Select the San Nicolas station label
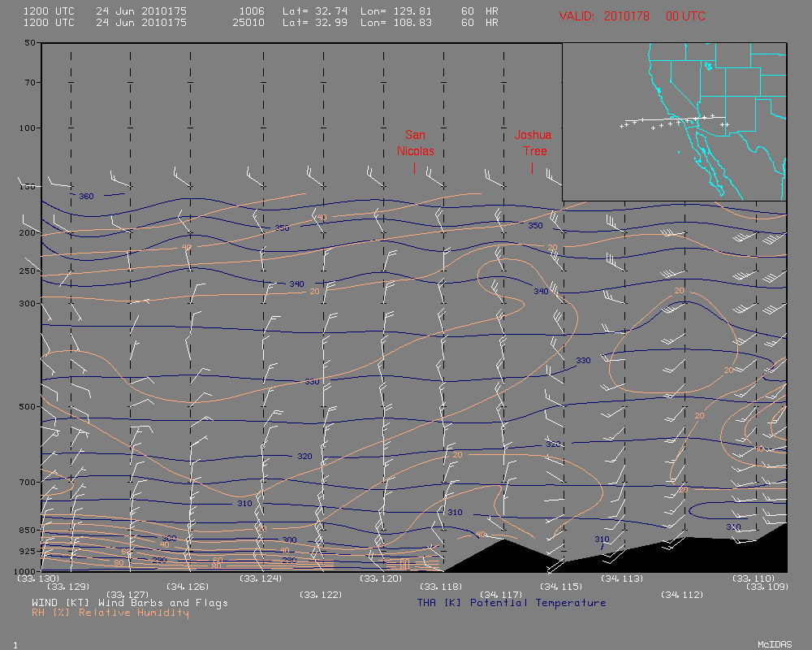The width and height of the screenshot is (812, 650). pos(415,143)
